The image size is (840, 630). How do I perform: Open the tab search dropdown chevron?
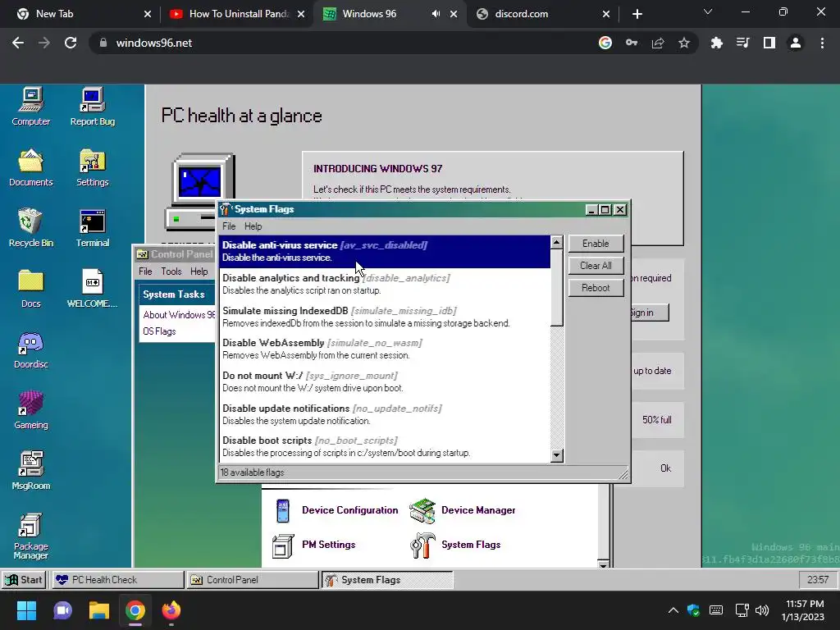point(708,11)
